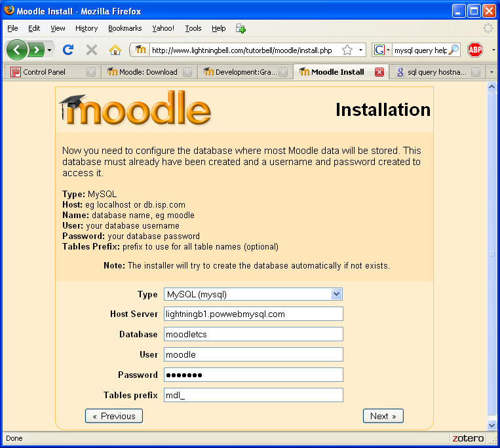Image resolution: width=500 pixels, height=448 pixels.
Task: Click the browser Back arrow button
Action: click(17, 50)
